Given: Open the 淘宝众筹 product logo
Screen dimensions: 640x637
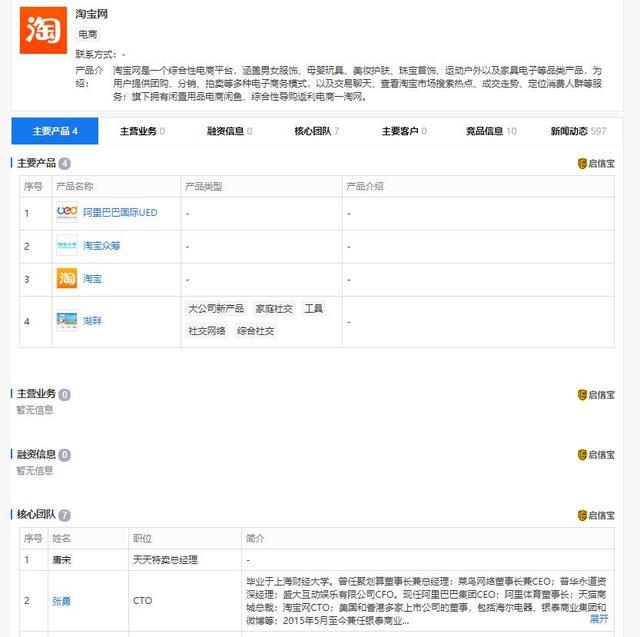Looking at the screenshot, I should click(67, 245).
